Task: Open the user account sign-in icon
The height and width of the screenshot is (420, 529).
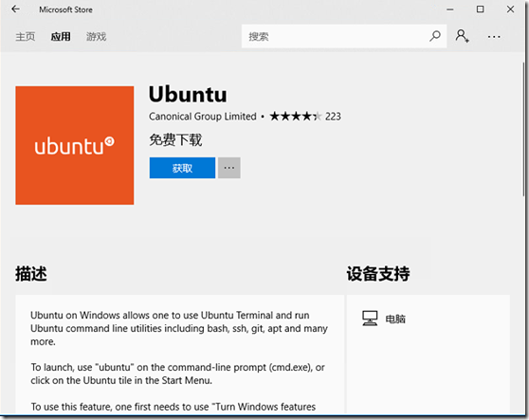Action: [462, 36]
